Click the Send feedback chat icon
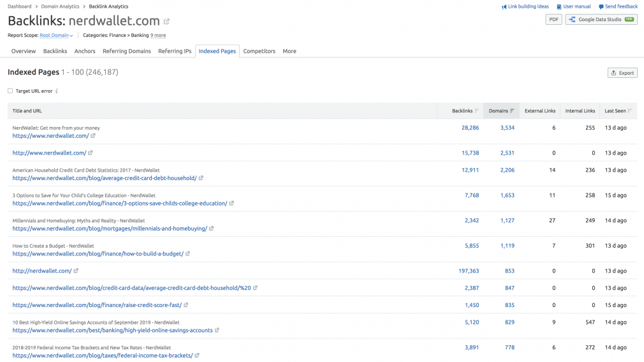644x362 pixels. (601, 6)
